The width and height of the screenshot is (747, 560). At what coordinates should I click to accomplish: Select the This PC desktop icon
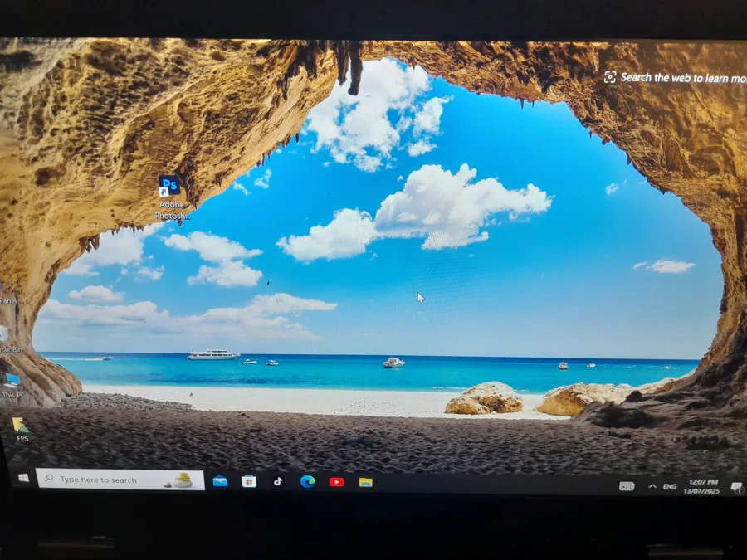[x=12, y=385]
